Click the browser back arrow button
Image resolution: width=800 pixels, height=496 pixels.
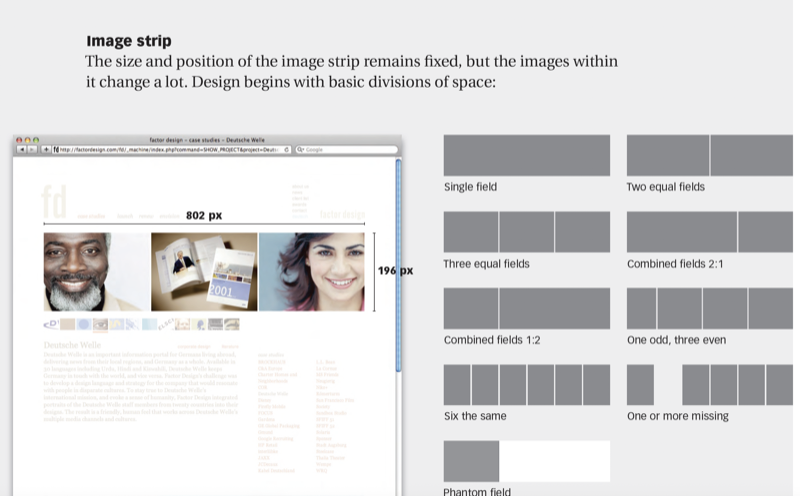tap(22, 150)
